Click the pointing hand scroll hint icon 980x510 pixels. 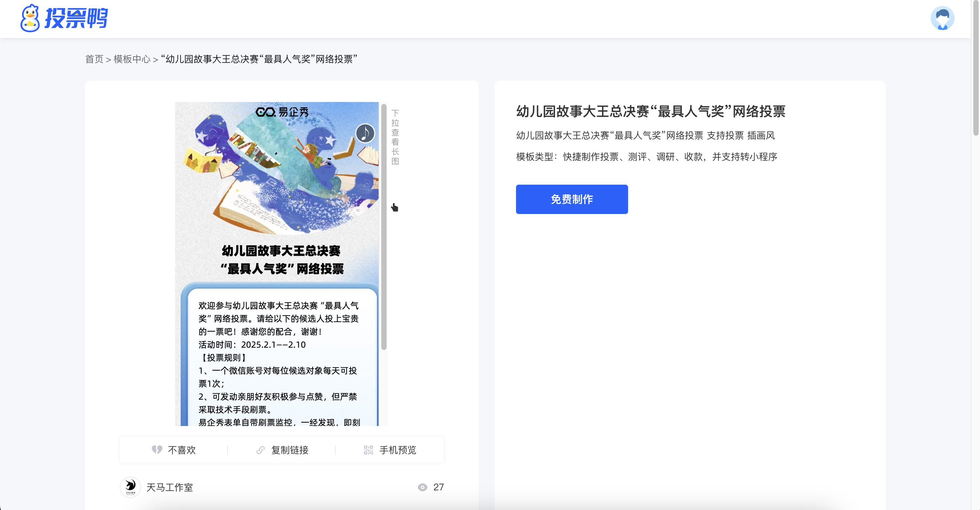click(395, 207)
